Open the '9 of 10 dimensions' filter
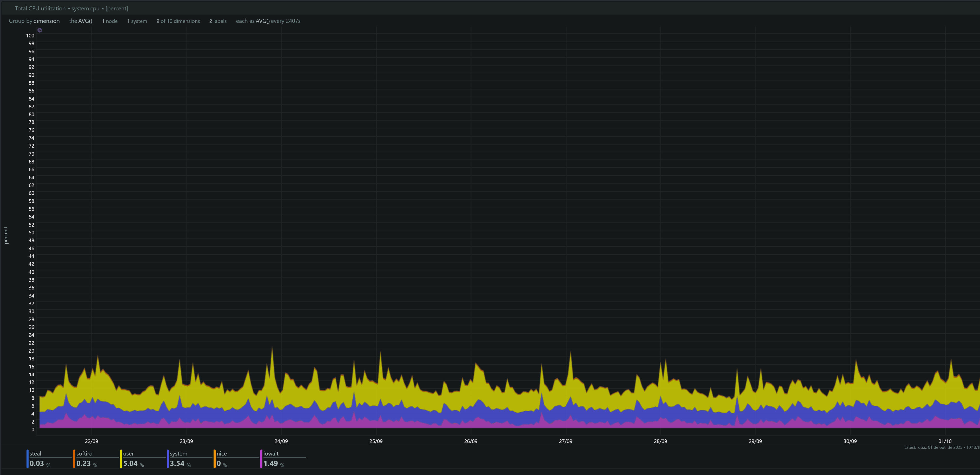Screen dimensions: 980x475 click(178, 21)
